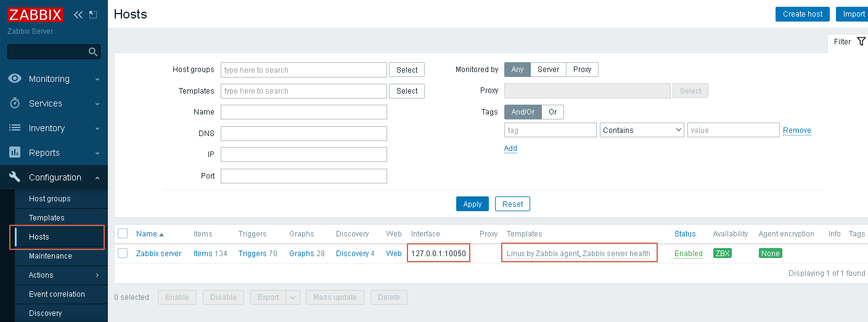The width and height of the screenshot is (868, 322).
Task: Click the Monitoring eye icon
Action: click(x=15, y=79)
